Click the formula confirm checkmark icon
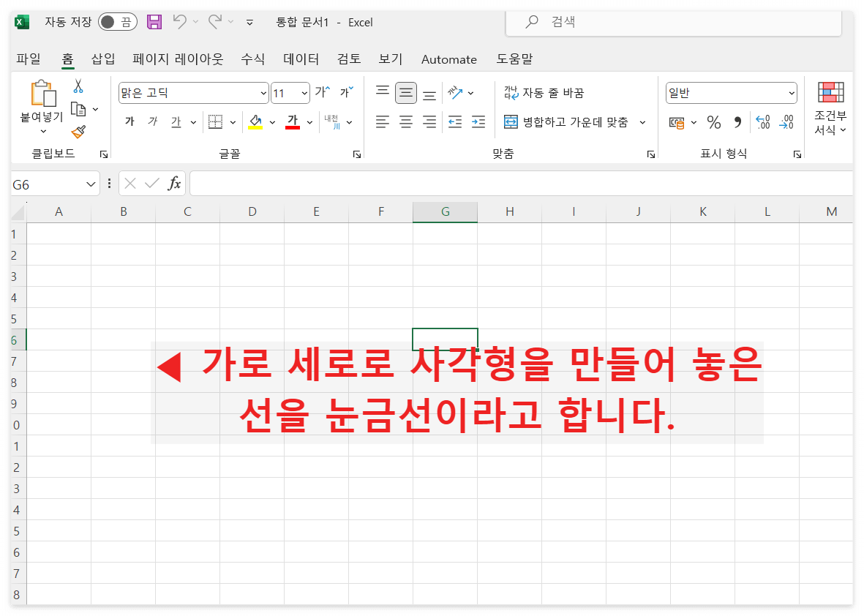 tap(151, 184)
